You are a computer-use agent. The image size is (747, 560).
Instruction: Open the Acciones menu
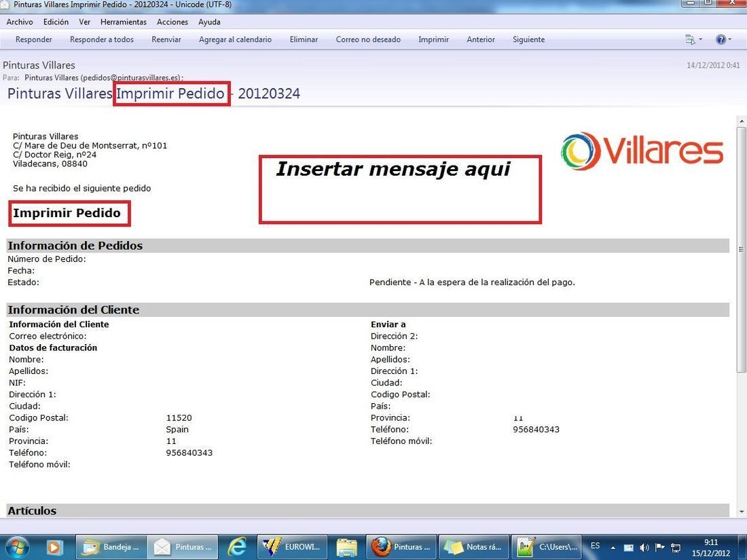(172, 22)
